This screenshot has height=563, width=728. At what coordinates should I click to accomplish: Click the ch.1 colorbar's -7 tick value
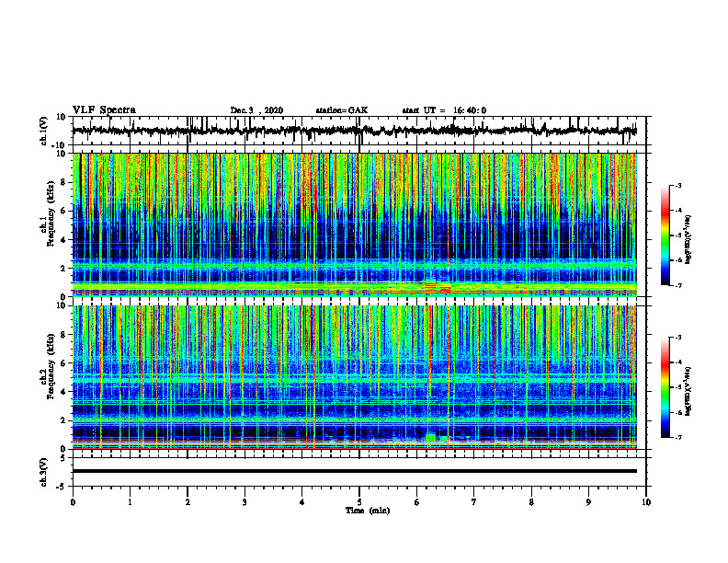(x=677, y=285)
